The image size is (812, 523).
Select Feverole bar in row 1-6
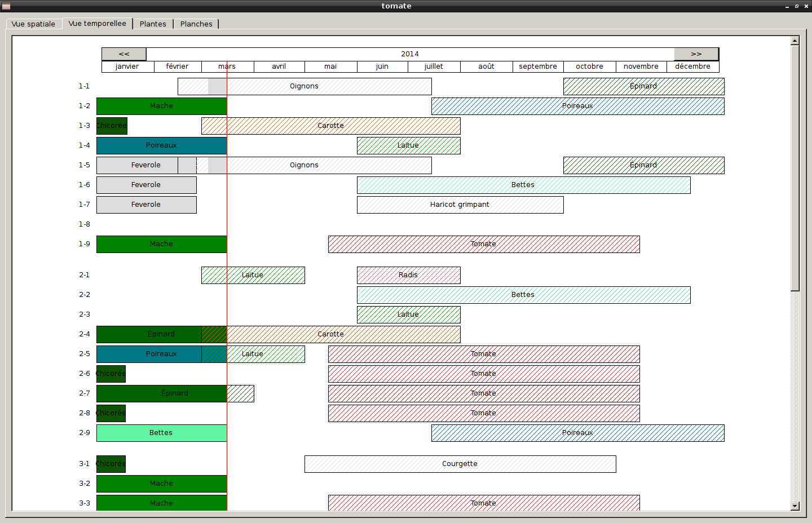pos(146,185)
